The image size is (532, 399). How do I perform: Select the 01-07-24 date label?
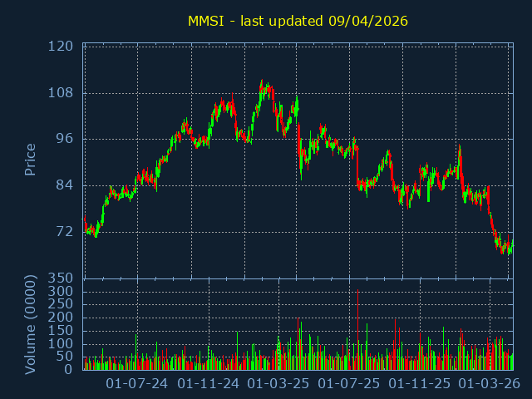[x=138, y=384]
